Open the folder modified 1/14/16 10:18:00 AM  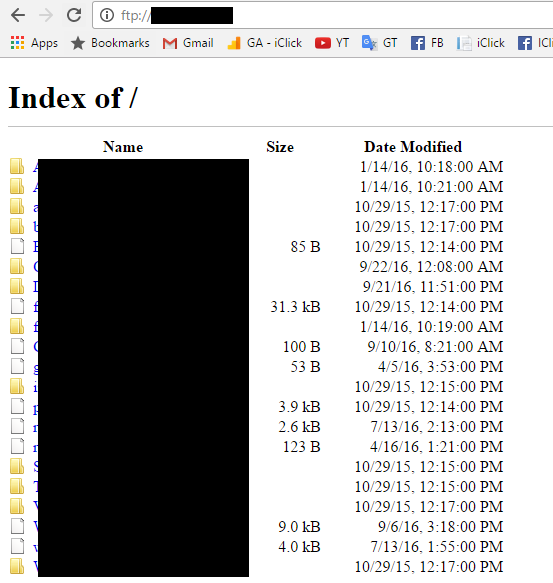(x=36, y=167)
